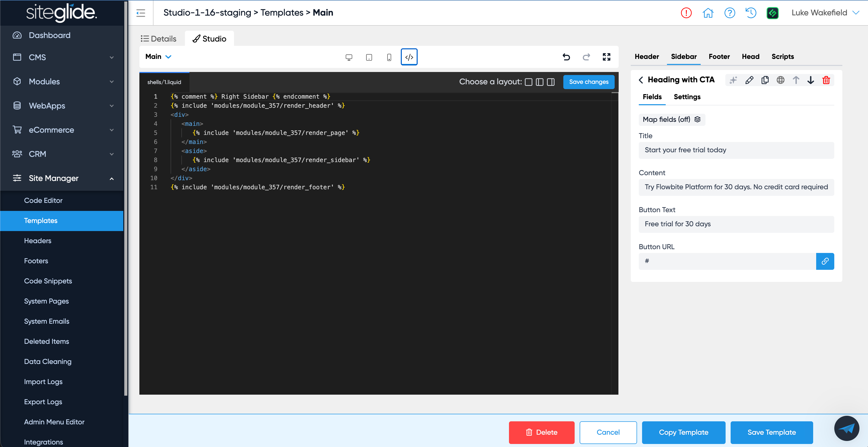868x447 pixels.
Task: Click the red Delete button
Action: point(541,432)
